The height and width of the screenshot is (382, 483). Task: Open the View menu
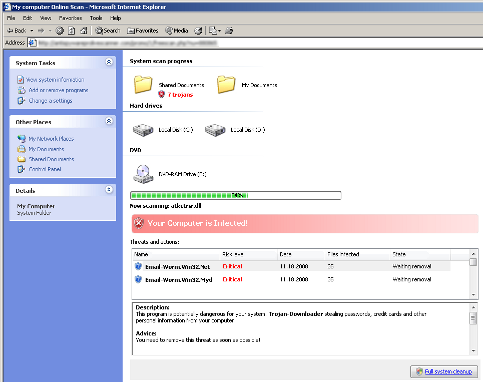45,18
